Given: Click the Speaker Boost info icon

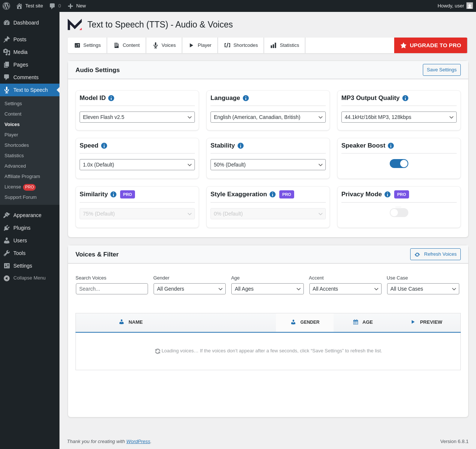Looking at the screenshot, I should tap(391, 146).
